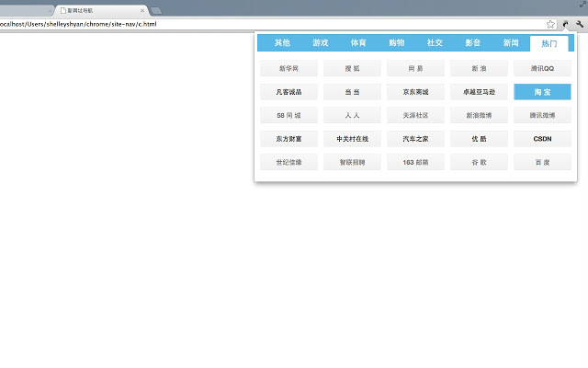
Task: Open the 搜狐 site link
Action: (352, 68)
